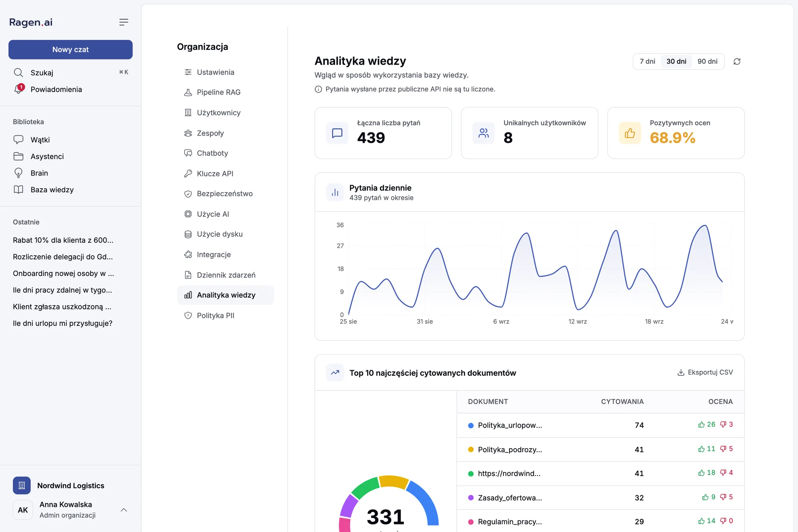This screenshot has width=798, height=532.
Task: Click the Integracje puzzle icon
Action: [x=188, y=254]
